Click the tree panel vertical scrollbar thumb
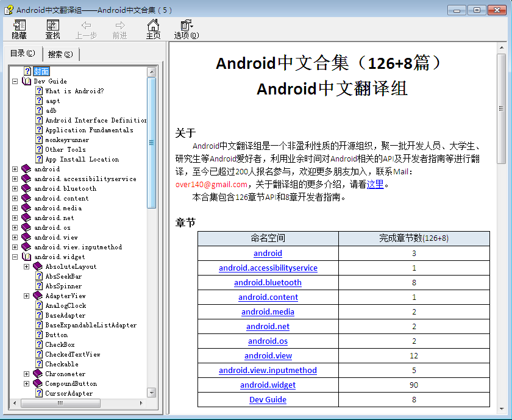Screen dimensions: 512x420 (x=152, y=143)
